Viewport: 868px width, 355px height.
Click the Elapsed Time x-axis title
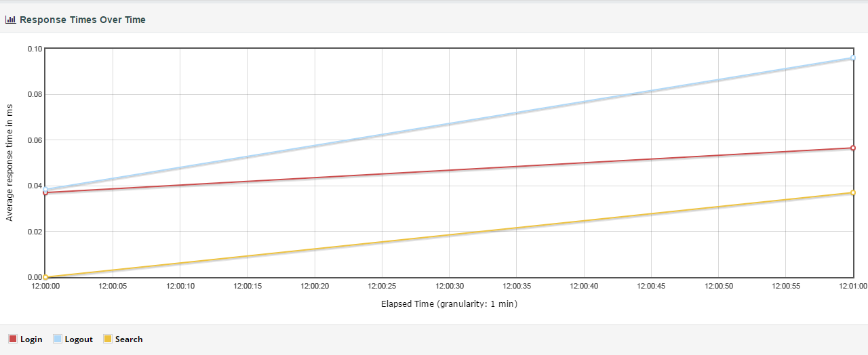click(x=449, y=304)
